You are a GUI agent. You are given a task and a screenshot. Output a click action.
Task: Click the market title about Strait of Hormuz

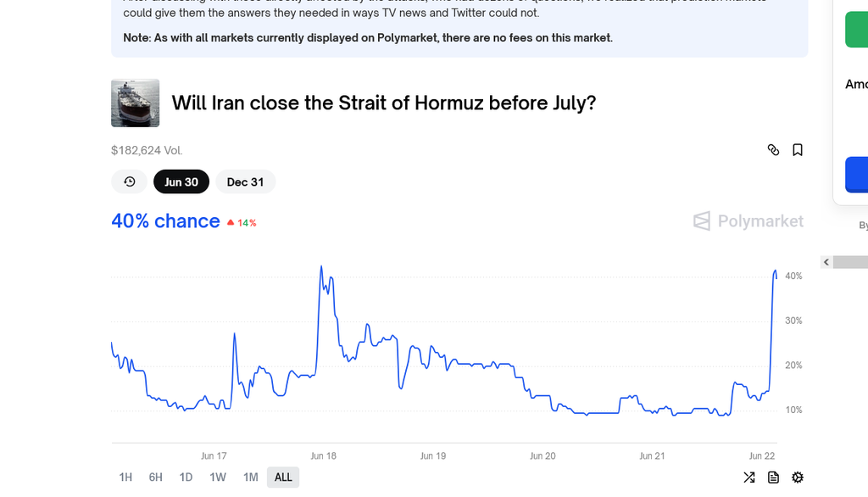click(x=384, y=103)
